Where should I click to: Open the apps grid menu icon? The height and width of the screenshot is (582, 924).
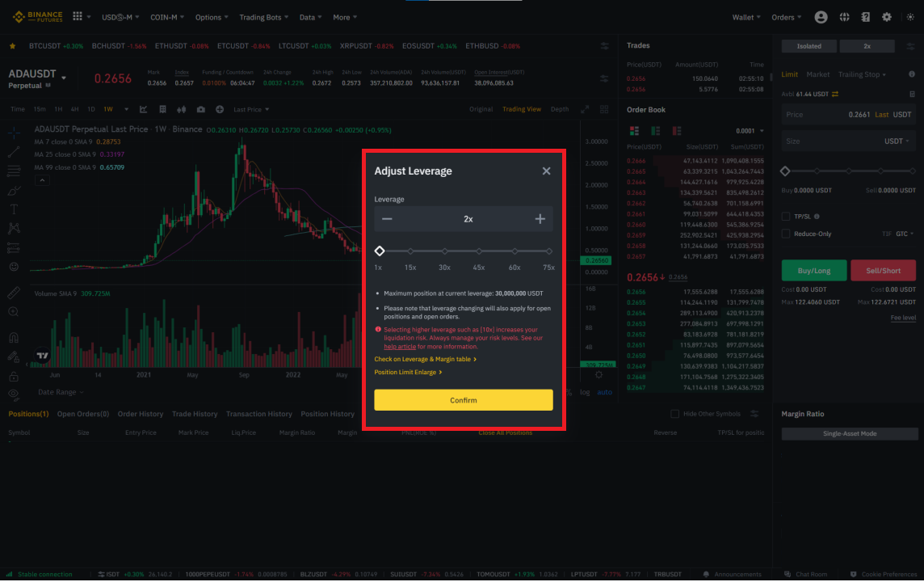point(78,16)
